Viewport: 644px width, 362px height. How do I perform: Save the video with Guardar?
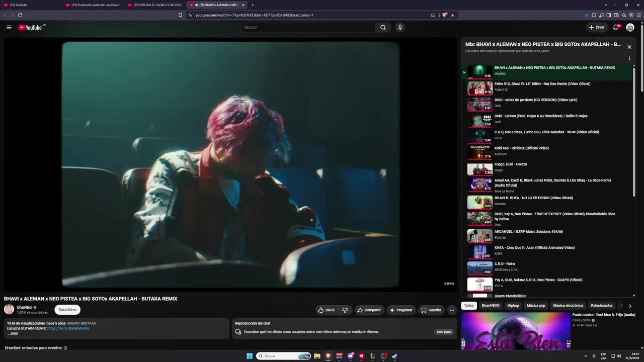pyautogui.click(x=431, y=310)
